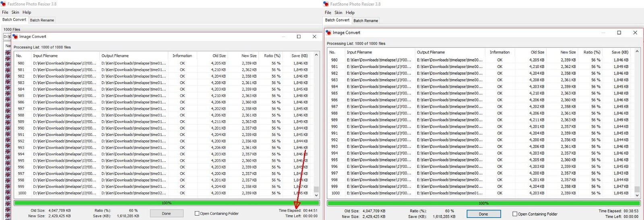Switch to Batch Rename tab in right window

(365, 21)
